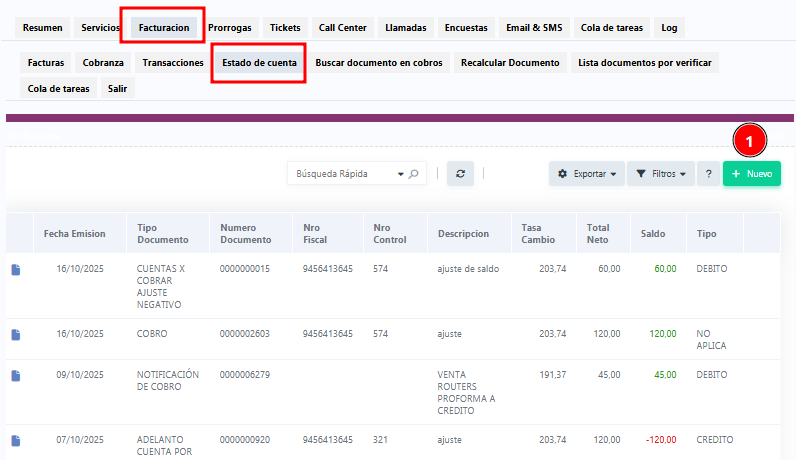Viewport: 796px width, 460px height.
Task: Click Recalcular Documento button
Action: click(510, 62)
